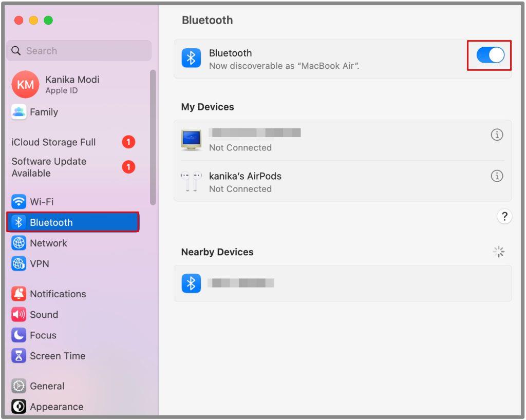Select Bluetooth in the sidebar
Viewport: 526px width, 420px height.
pos(73,222)
